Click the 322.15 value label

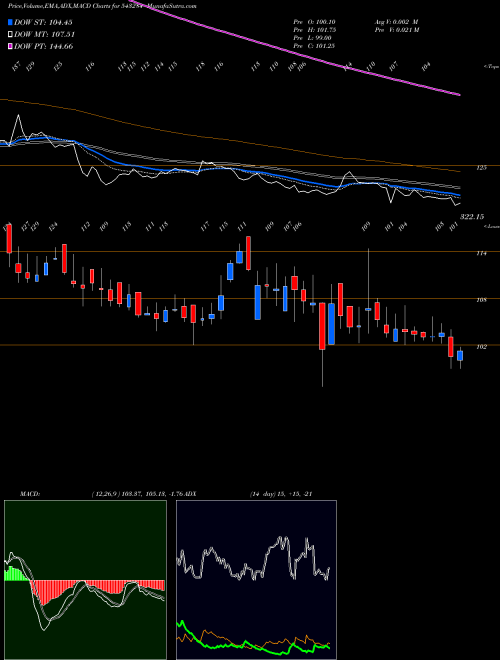click(x=472, y=217)
